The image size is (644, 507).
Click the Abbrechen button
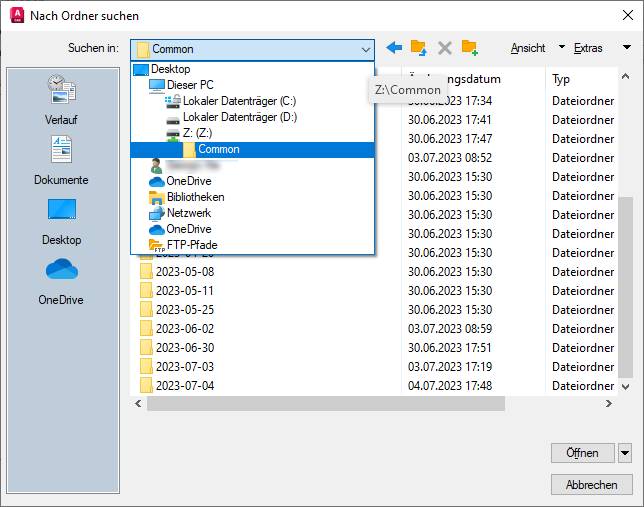tap(591, 485)
